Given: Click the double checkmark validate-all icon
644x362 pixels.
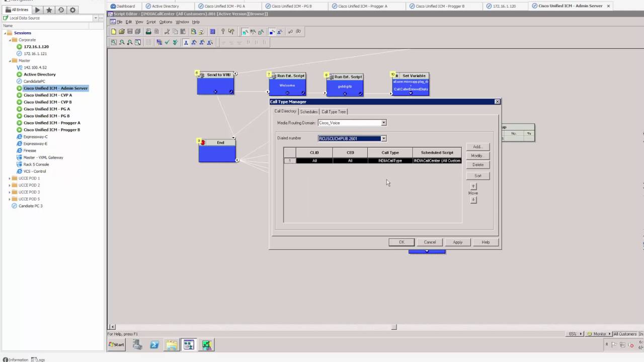Looking at the screenshot, I should coord(175,43).
